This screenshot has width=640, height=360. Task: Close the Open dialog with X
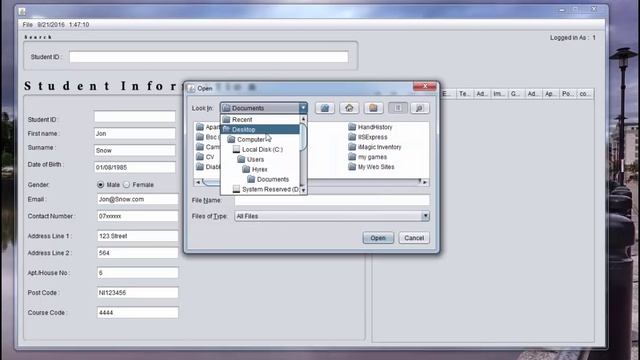[425, 86]
